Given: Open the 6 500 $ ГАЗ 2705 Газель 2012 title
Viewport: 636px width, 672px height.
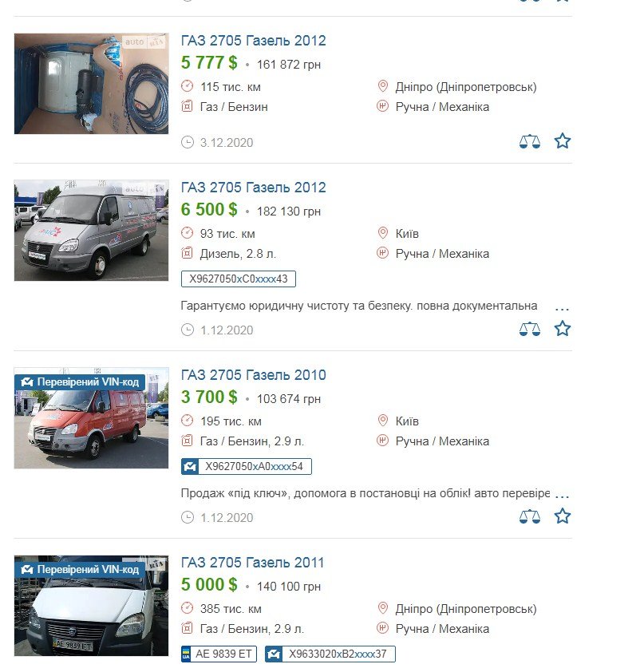Looking at the screenshot, I should pyautogui.click(x=253, y=188).
